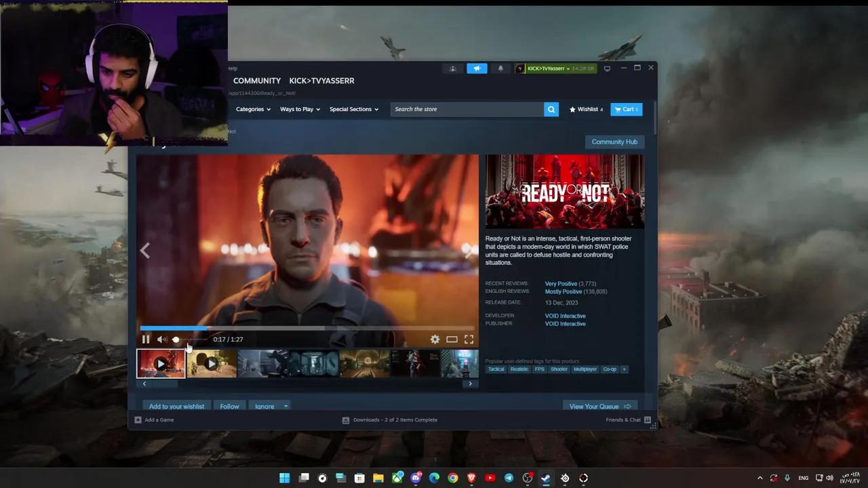Focus the Search the store field
Viewport: 868px width, 488px height.
pyautogui.click(x=467, y=109)
